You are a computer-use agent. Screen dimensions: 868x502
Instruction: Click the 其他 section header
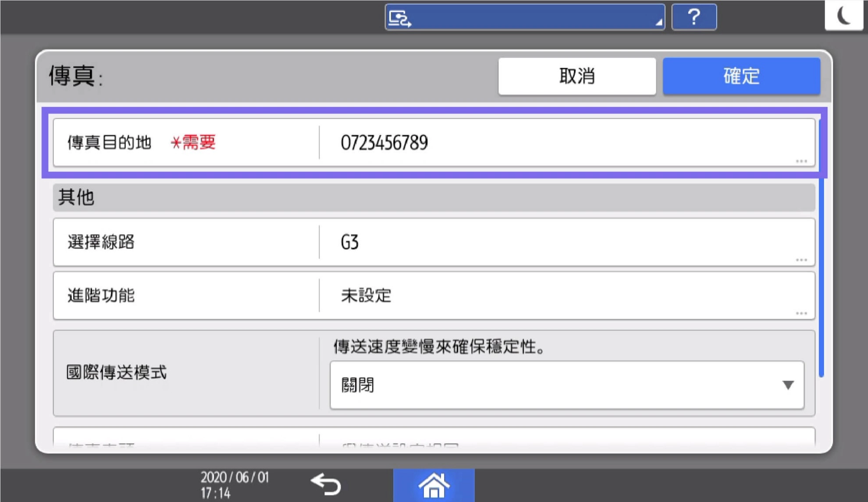[x=434, y=197]
